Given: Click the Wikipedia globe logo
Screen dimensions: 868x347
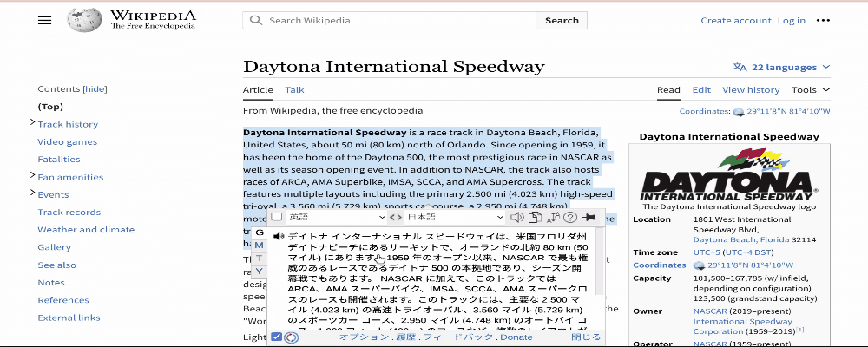Looking at the screenshot, I should (84, 20).
